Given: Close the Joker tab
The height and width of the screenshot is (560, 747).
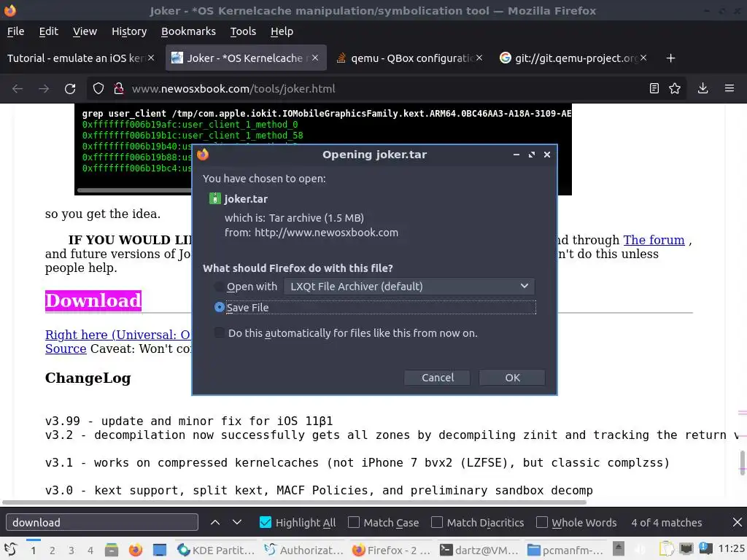Looking at the screenshot, I should pos(315,58).
